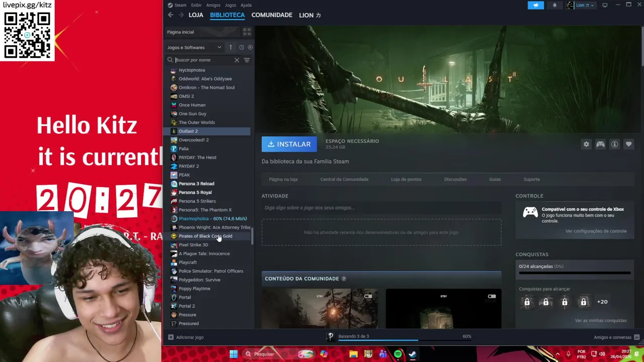
Task: Open Outlast 2 settings gear
Action: 586,144
